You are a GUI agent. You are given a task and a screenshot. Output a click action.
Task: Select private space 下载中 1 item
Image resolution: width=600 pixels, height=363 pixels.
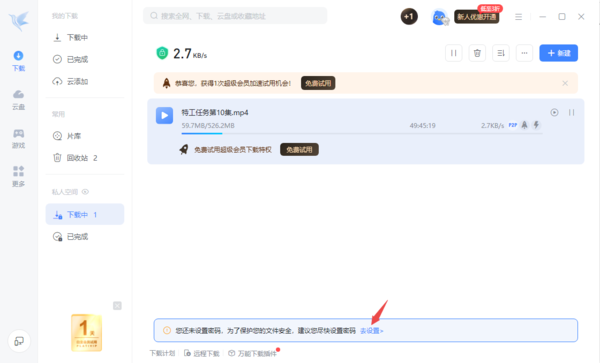[85, 214]
